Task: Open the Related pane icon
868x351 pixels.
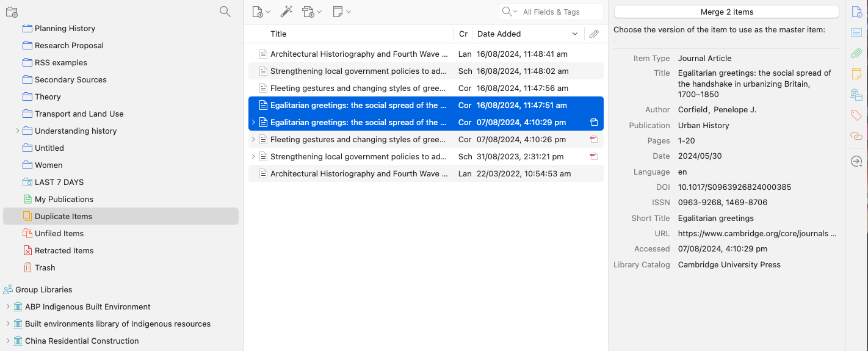Action: 856,136
